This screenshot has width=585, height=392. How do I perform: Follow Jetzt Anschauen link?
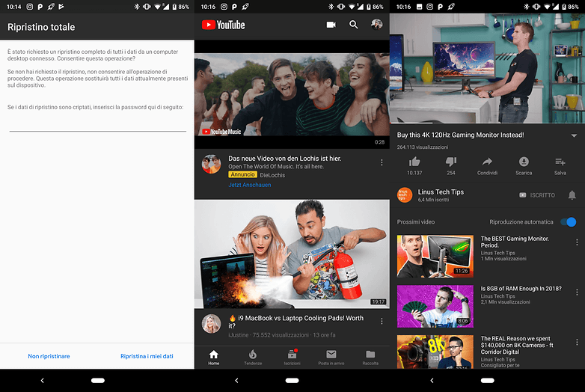250,185
